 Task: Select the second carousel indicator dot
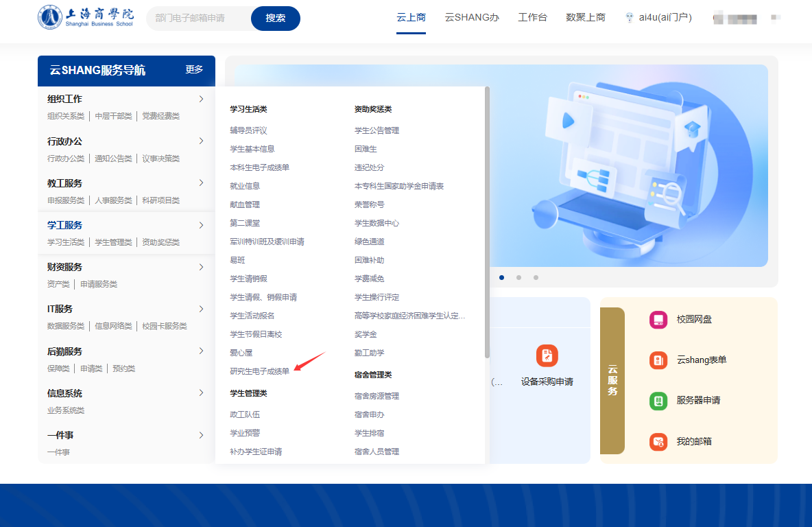click(x=518, y=277)
